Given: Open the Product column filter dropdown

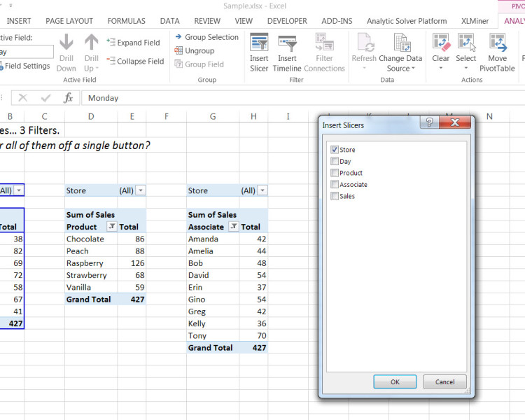Looking at the screenshot, I should tap(111, 227).
